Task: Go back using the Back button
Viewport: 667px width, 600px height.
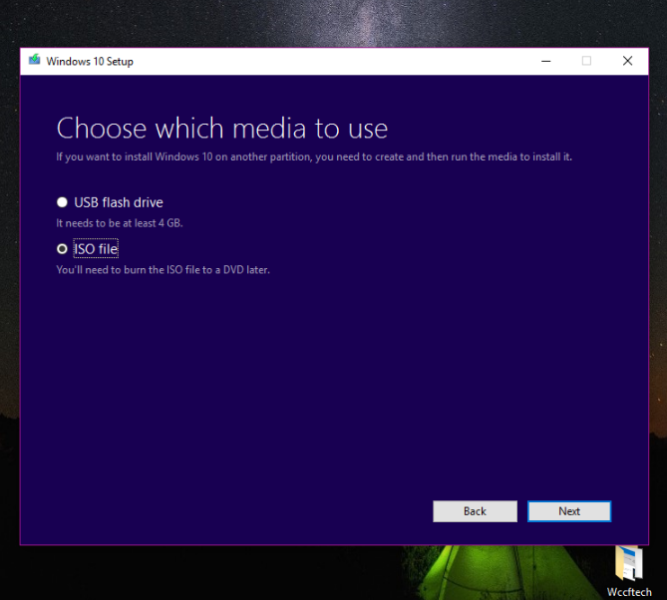Action: click(475, 511)
